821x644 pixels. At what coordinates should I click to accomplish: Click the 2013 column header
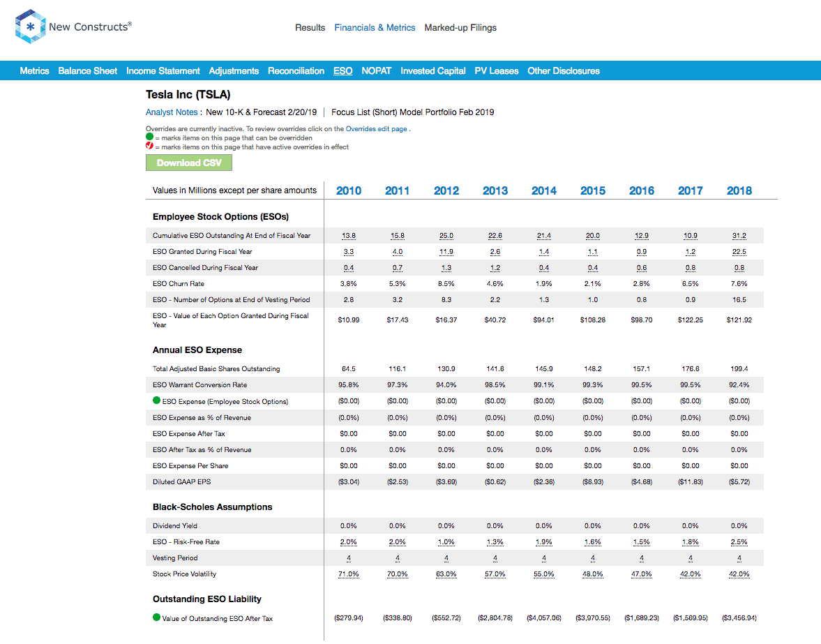click(x=495, y=190)
